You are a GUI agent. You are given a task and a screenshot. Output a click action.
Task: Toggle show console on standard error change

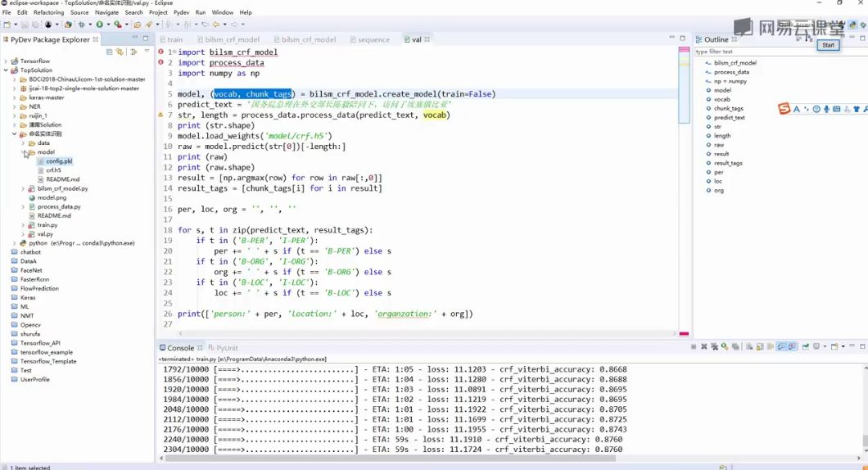(792, 346)
